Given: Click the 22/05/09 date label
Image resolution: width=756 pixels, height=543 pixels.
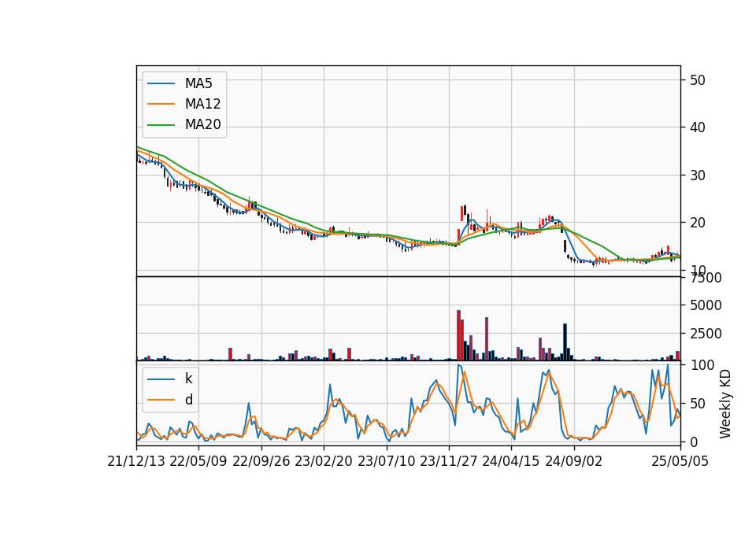Looking at the screenshot, I should point(198,461).
